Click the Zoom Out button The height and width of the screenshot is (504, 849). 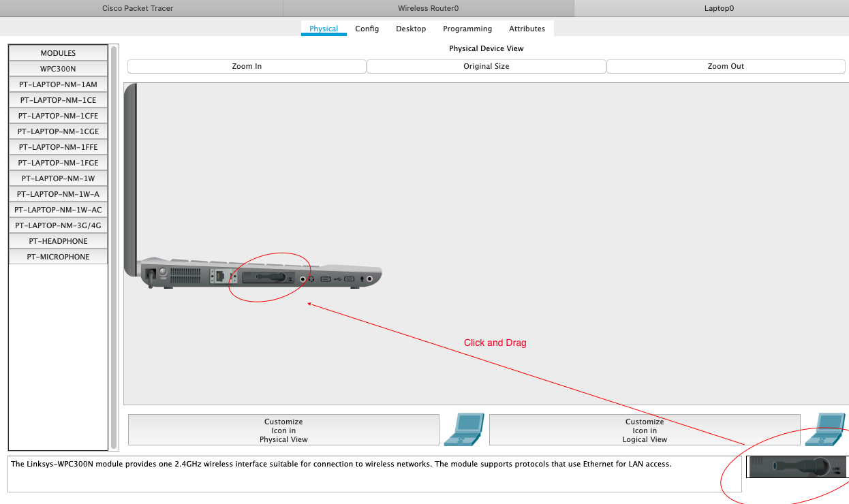[726, 66]
